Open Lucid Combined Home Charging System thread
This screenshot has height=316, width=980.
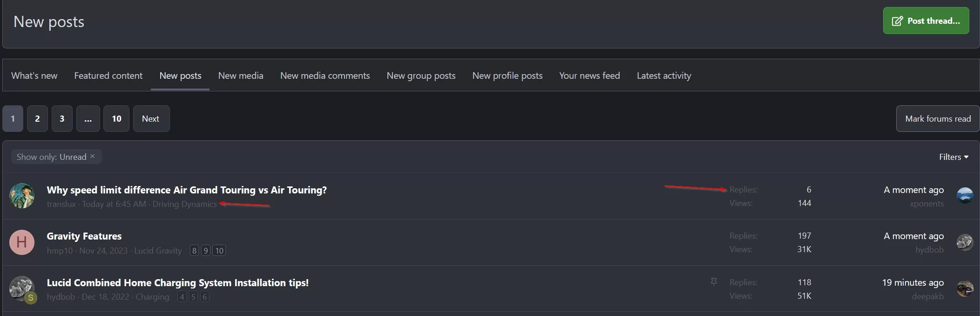(x=177, y=282)
